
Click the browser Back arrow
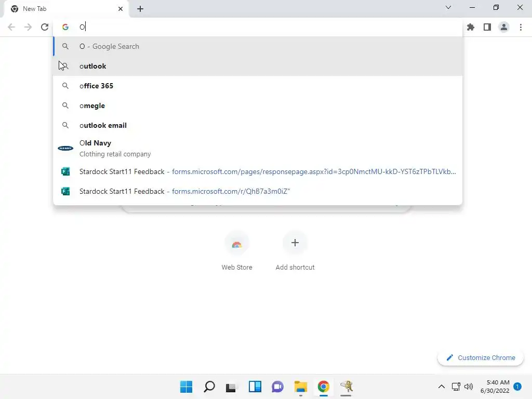pyautogui.click(x=11, y=27)
